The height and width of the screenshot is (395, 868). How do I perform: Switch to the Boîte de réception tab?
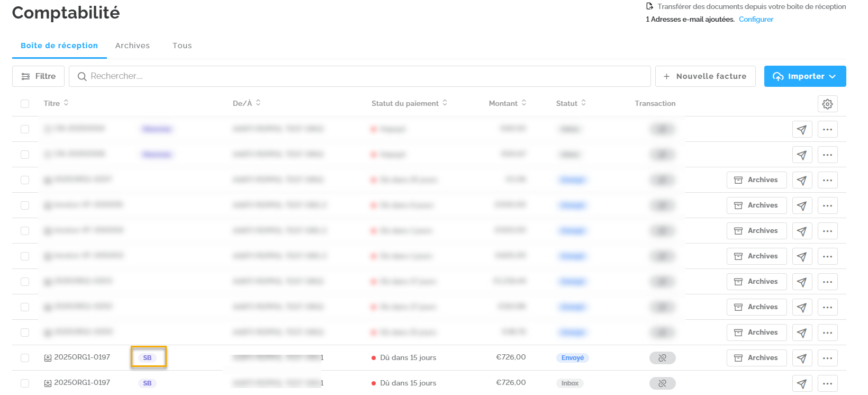tap(59, 46)
